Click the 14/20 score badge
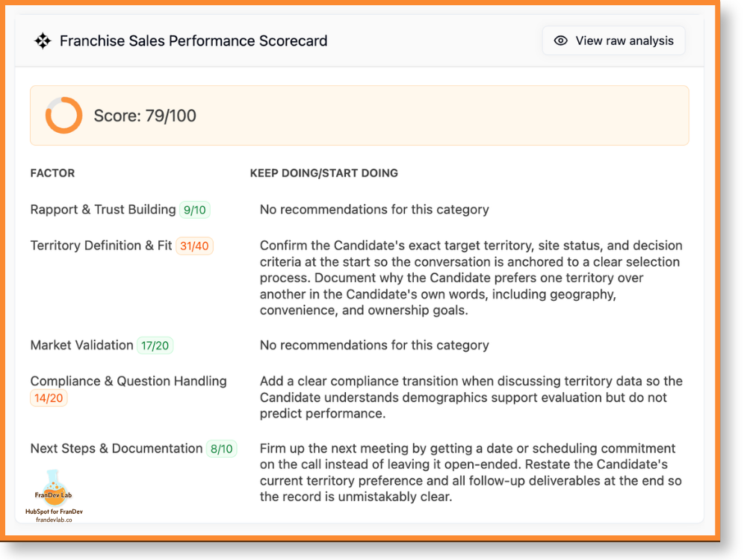This screenshot has height=560, width=747. tap(49, 398)
